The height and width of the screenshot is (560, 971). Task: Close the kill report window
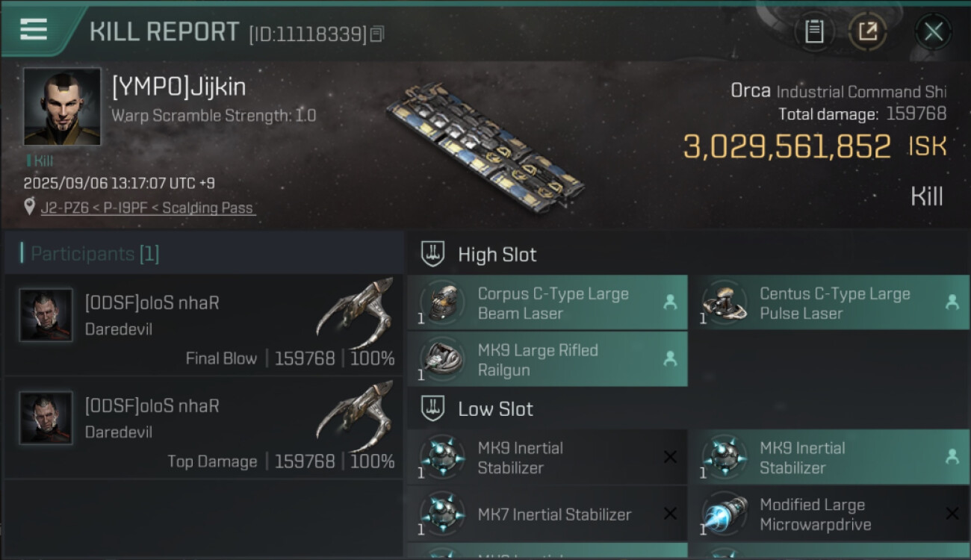933,31
